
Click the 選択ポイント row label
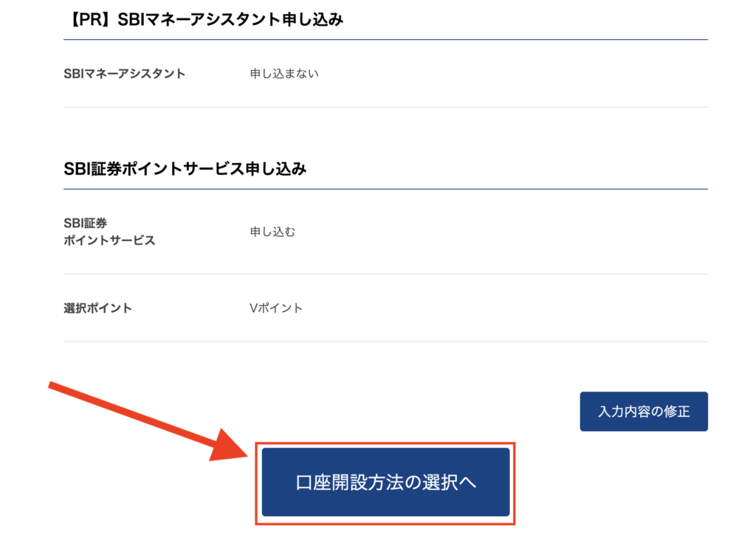pos(98,308)
